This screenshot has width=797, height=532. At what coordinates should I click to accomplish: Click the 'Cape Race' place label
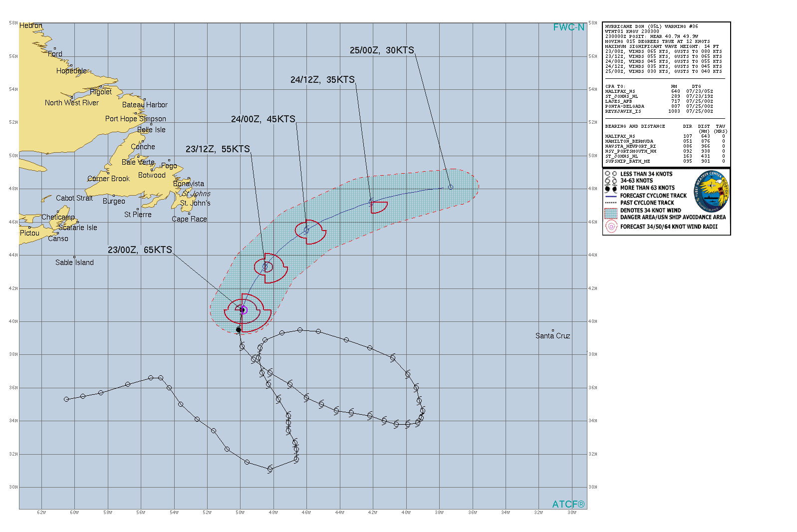[x=189, y=219]
